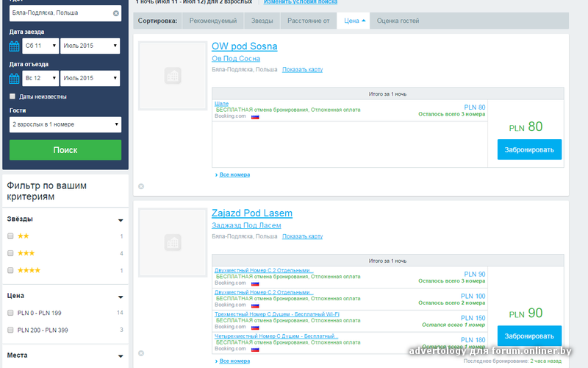588x368 pixels.
Task: Sort by Рекомендуемый
Action: click(x=213, y=21)
